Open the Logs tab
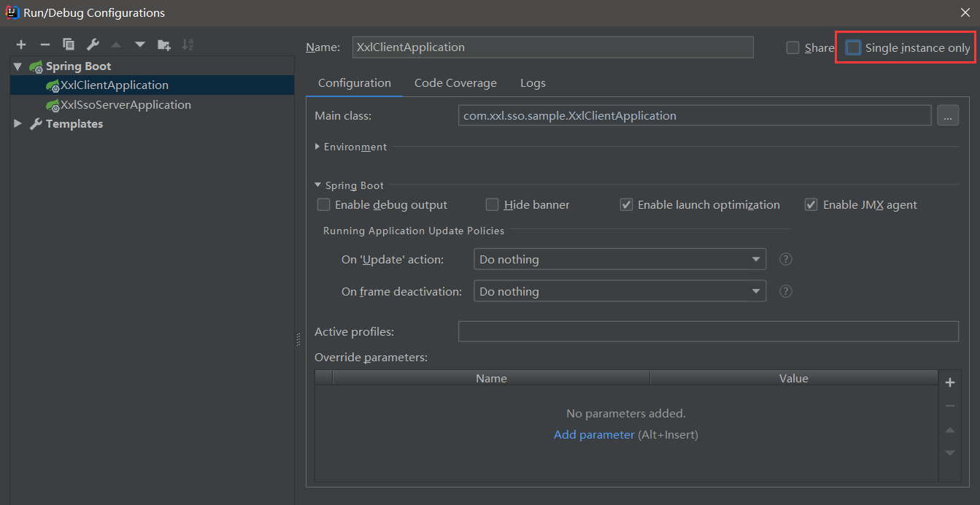This screenshot has width=980, height=505. pyautogui.click(x=533, y=83)
